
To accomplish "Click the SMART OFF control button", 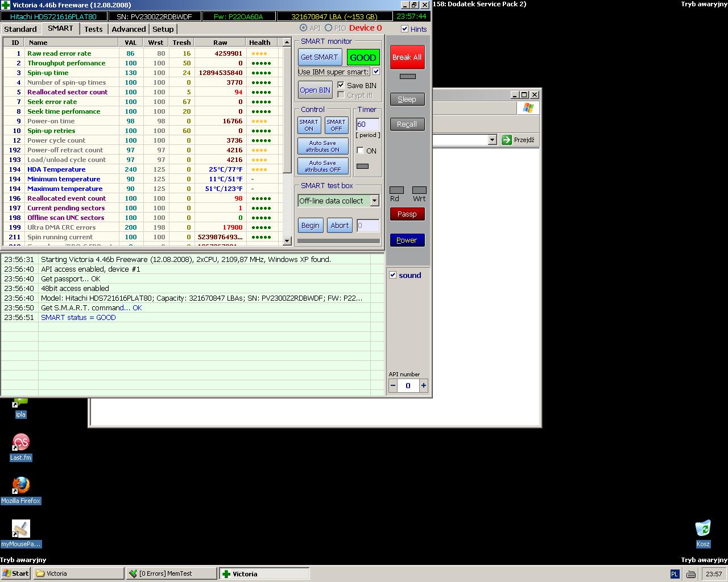I will tap(336, 125).
